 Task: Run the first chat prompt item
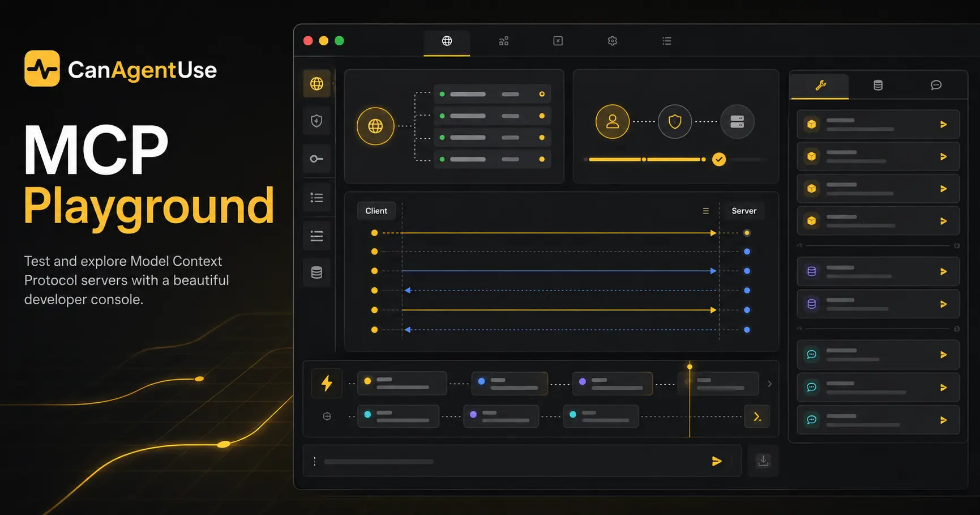coord(943,355)
